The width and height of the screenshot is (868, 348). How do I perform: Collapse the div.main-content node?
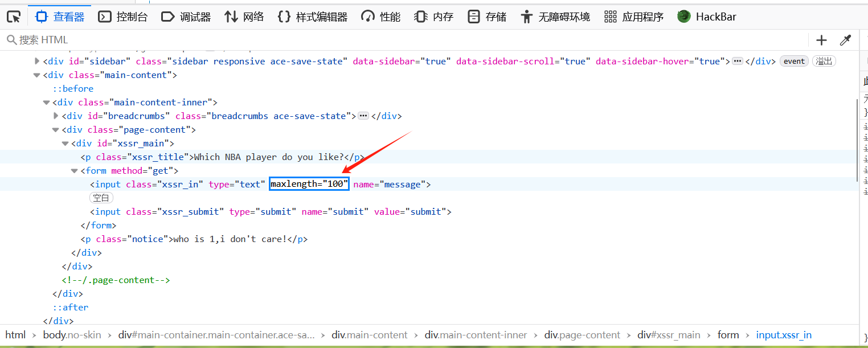37,75
